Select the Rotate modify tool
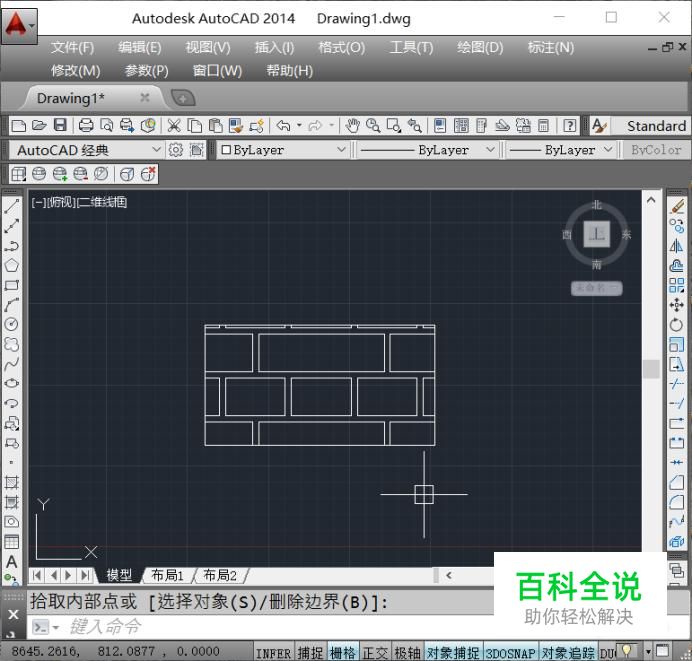692x661 pixels. (x=676, y=325)
